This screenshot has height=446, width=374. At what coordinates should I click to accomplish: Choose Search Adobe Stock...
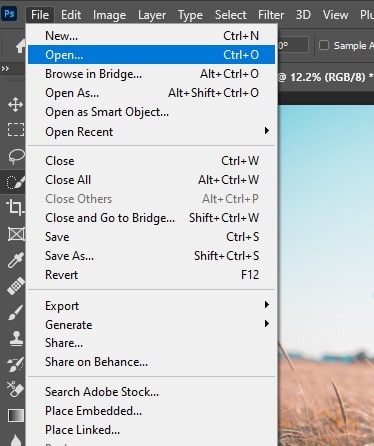(x=151, y=392)
